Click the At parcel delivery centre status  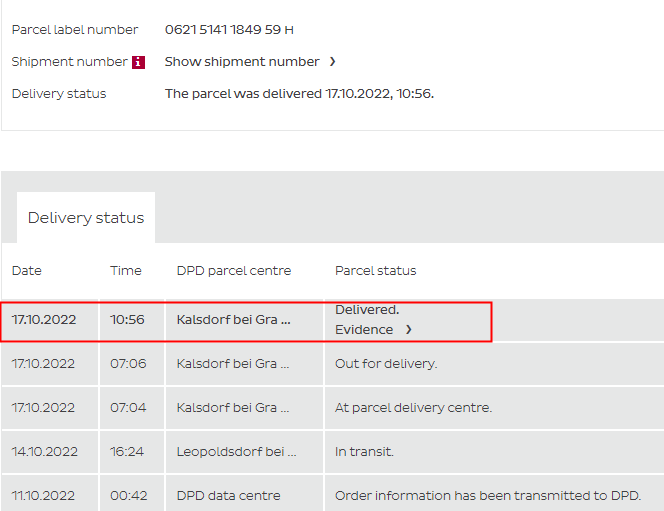[413, 408]
